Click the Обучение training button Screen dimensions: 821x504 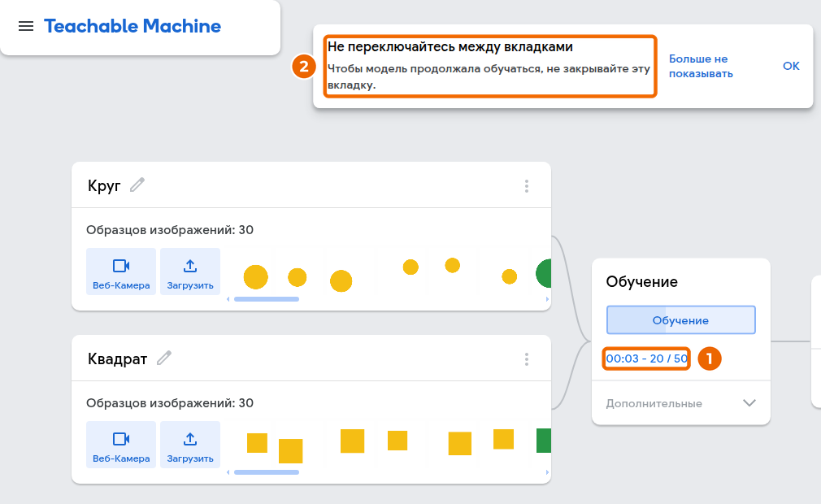pyautogui.click(x=680, y=319)
